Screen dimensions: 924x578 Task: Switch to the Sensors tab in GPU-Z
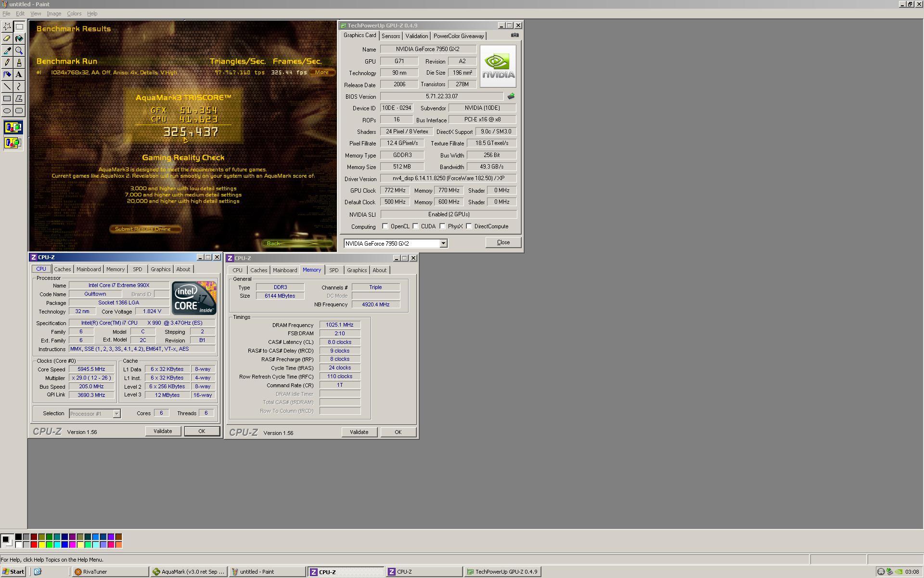point(391,36)
